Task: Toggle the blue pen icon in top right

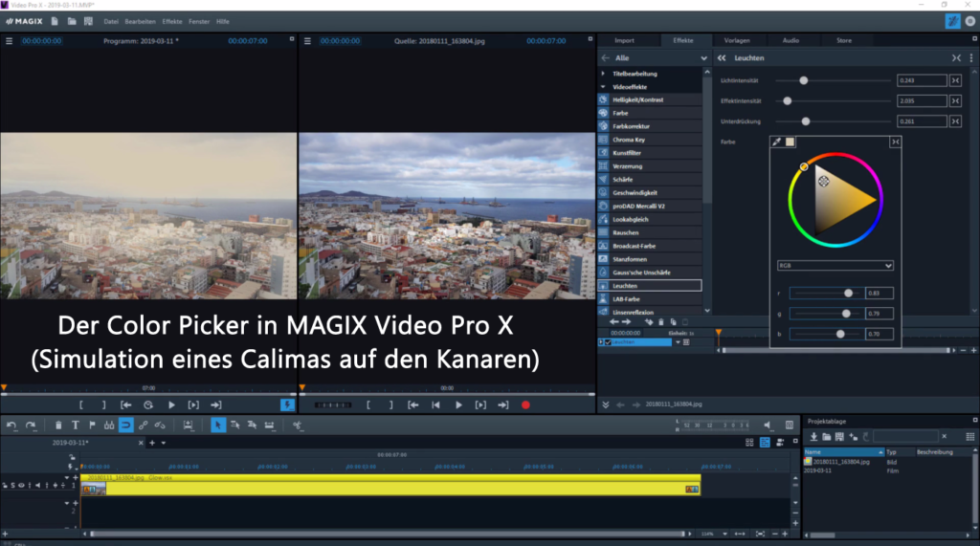Action: pyautogui.click(x=952, y=21)
